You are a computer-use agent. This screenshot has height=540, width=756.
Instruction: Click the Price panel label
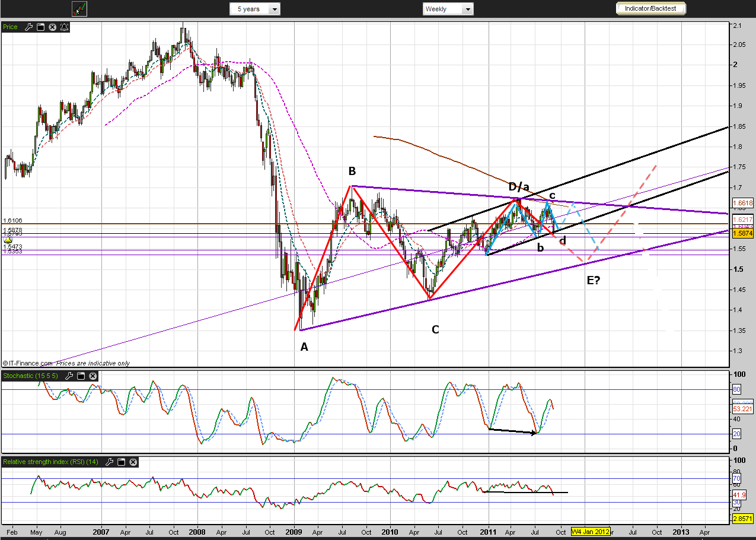point(11,27)
